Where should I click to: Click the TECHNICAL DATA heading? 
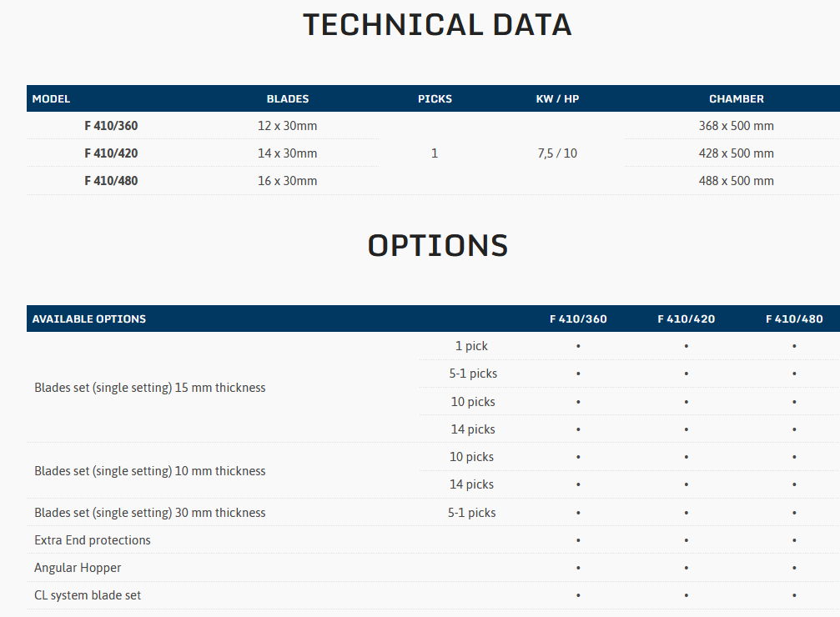pyautogui.click(x=437, y=25)
